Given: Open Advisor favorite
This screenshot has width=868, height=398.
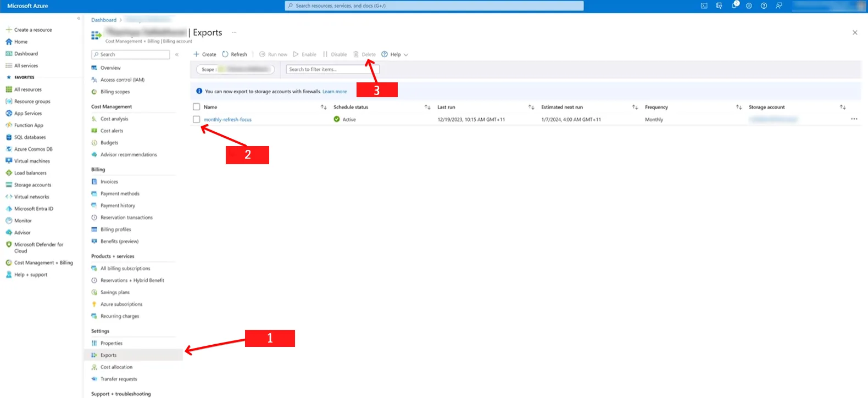Looking at the screenshot, I should pos(22,233).
